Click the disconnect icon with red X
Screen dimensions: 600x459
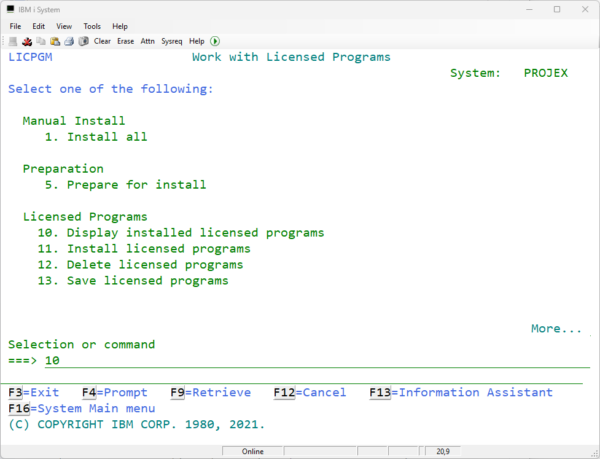[x=27, y=41]
